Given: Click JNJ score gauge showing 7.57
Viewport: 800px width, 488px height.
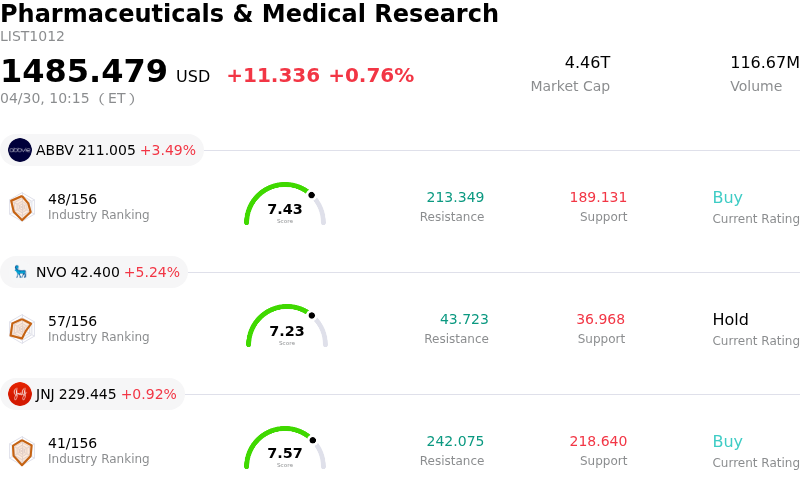Looking at the screenshot, I should coord(285,449).
